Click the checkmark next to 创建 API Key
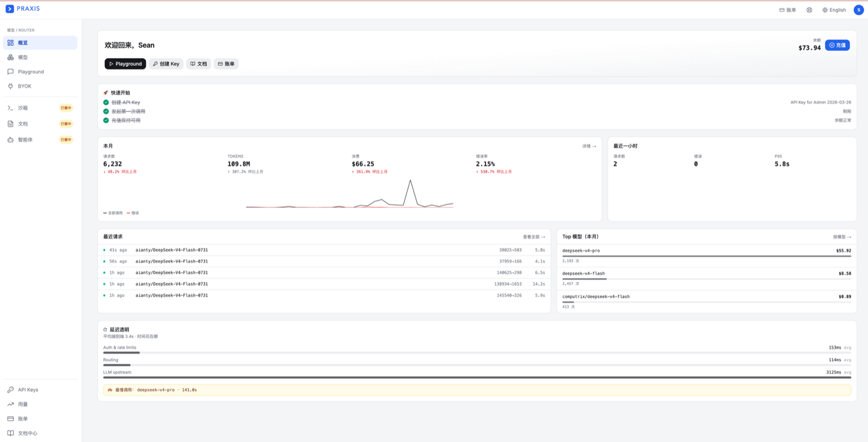The image size is (868, 442). (106, 102)
